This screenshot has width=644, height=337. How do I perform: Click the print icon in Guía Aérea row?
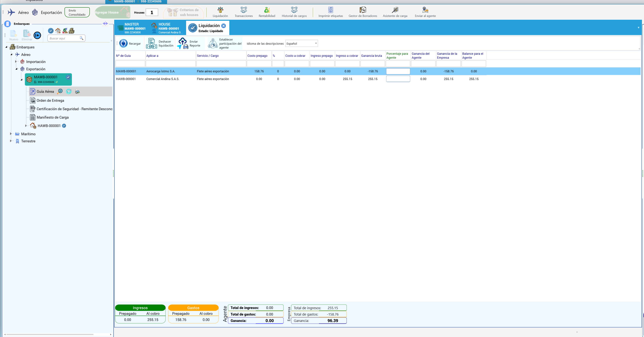(77, 92)
